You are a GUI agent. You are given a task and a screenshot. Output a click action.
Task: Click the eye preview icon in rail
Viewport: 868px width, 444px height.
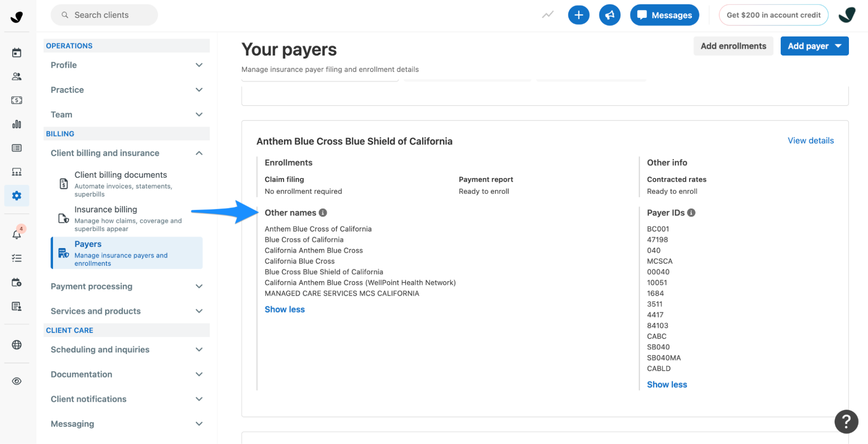[17, 381]
